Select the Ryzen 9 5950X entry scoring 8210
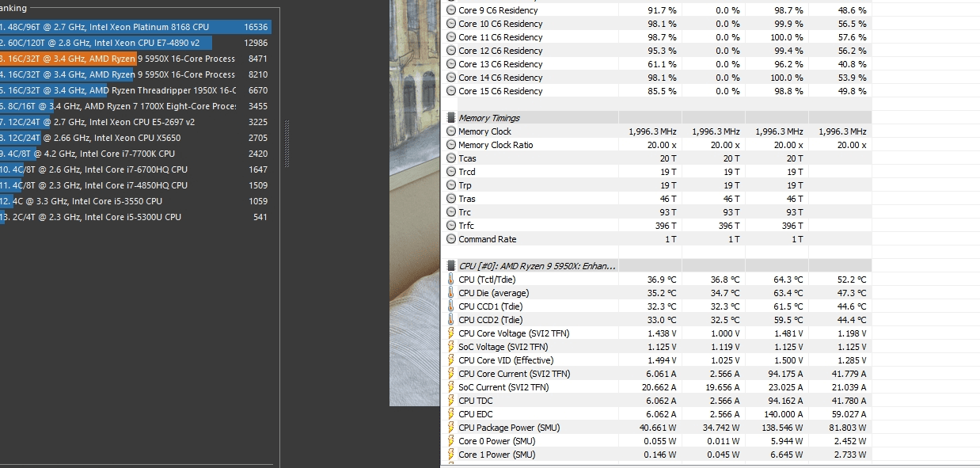This screenshot has width=980, height=468. pos(135,74)
